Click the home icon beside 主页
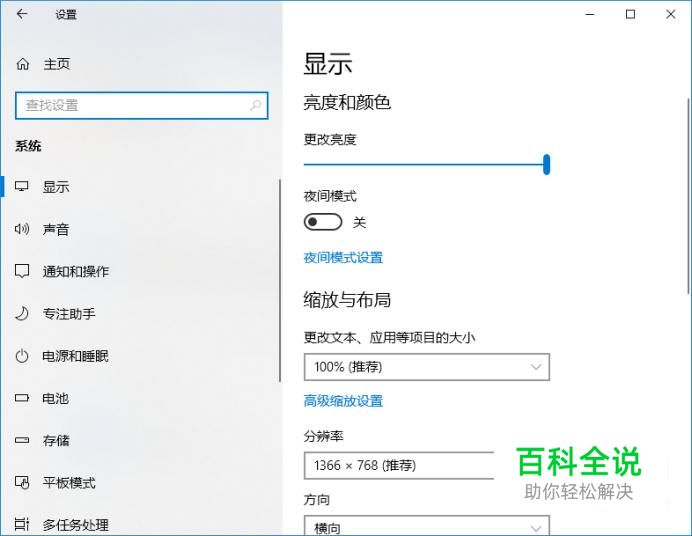This screenshot has width=692, height=536. pos(23,64)
